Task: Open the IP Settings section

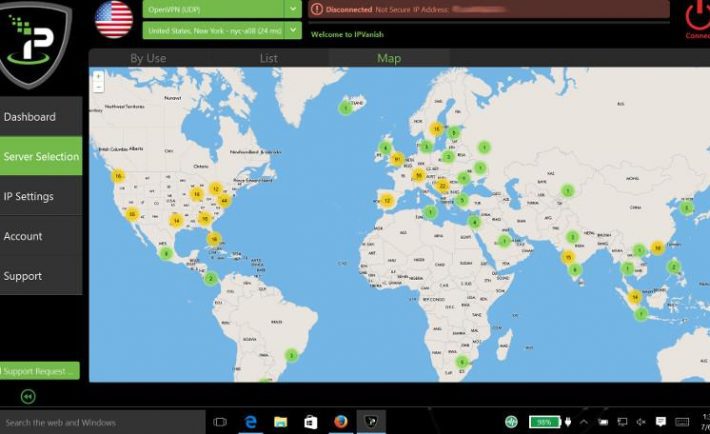Action: (40, 196)
